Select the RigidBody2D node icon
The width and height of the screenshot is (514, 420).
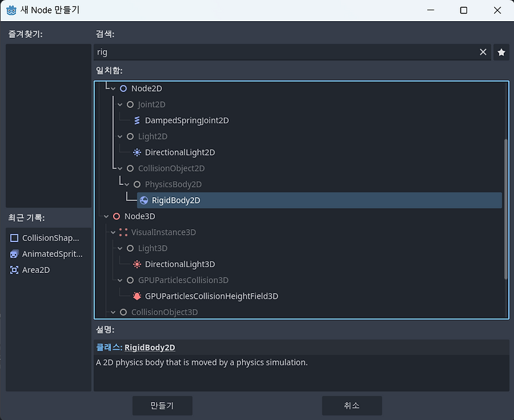coord(144,200)
